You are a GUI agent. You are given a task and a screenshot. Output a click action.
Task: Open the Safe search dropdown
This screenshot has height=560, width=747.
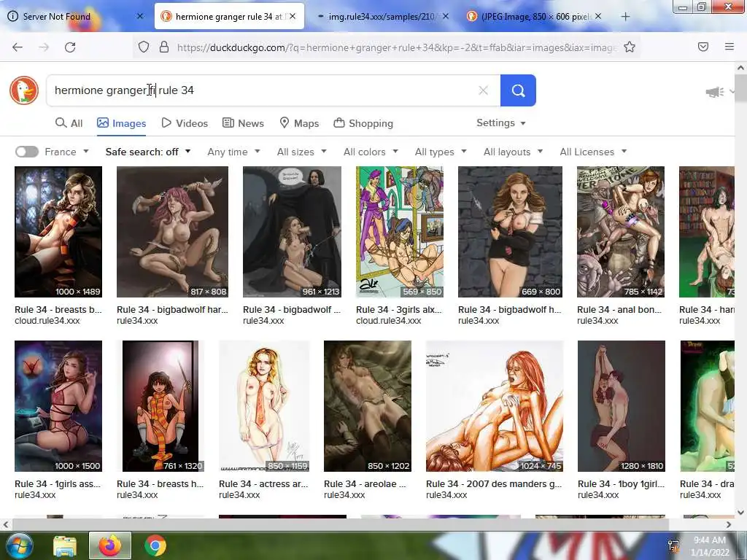click(148, 152)
